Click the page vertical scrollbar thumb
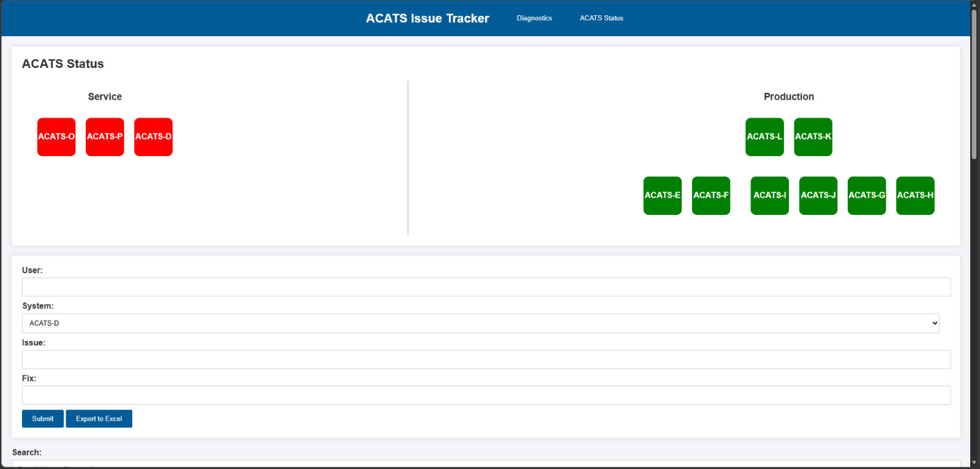This screenshot has width=980, height=469. 974,84
